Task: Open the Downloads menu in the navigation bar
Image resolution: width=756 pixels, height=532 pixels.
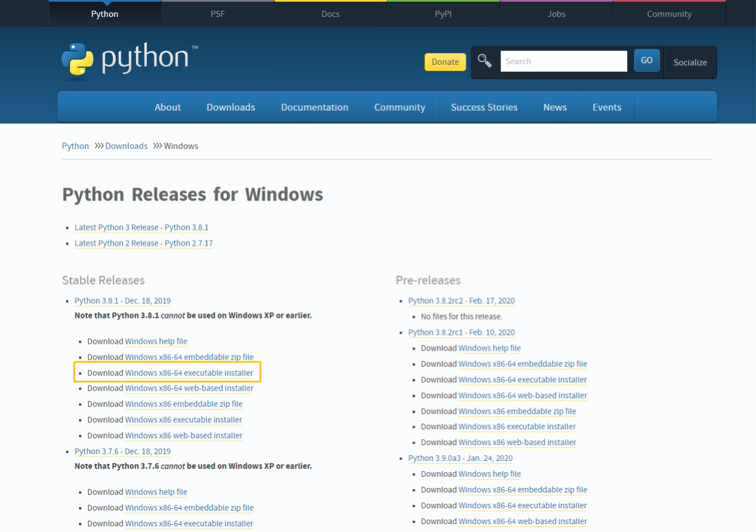Action: click(231, 107)
